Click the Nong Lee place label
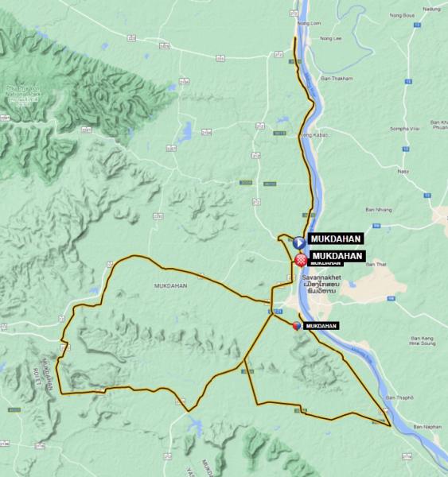The width and height of the screenshot is (448, 477). click(x=331, y=38)
